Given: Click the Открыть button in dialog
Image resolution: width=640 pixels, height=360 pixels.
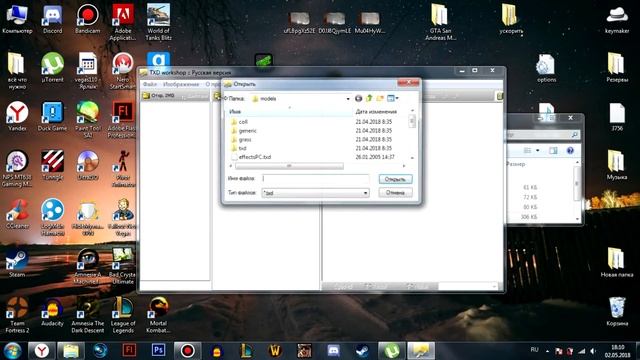Looking at the screenshot, I should pos(395,179).
